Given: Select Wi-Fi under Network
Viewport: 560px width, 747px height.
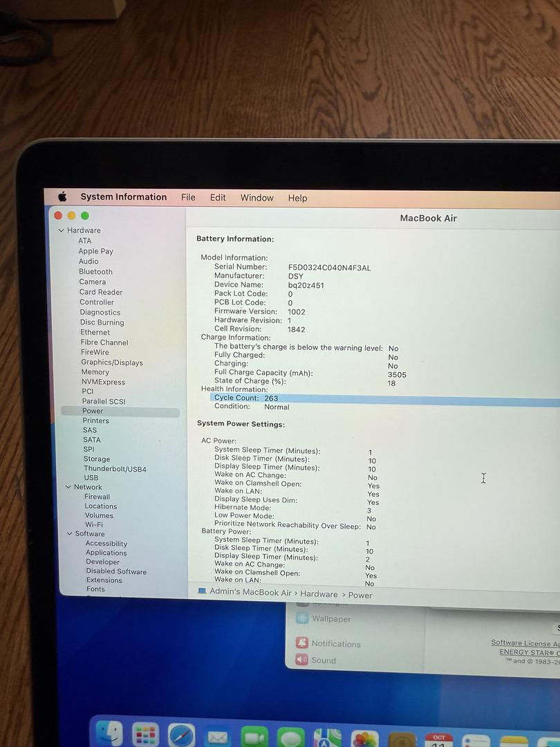Looking at the screenshot, I should (94, 524).
